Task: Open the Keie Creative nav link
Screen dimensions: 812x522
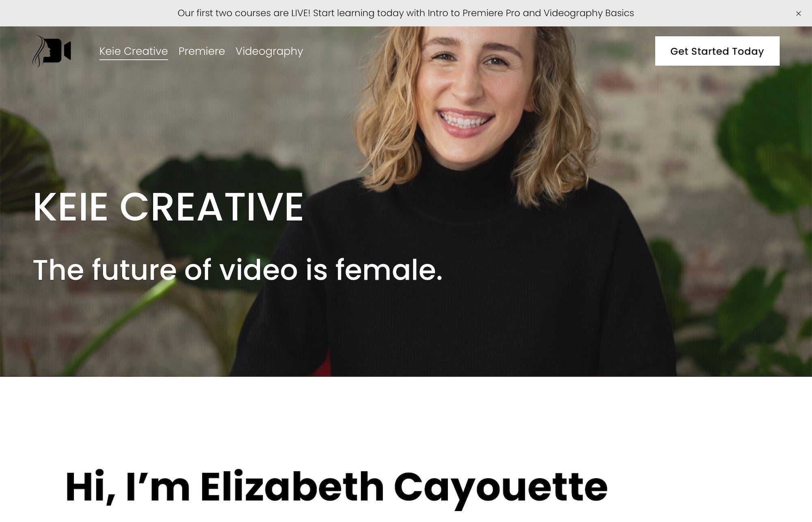Action: (x=134, y=51)
